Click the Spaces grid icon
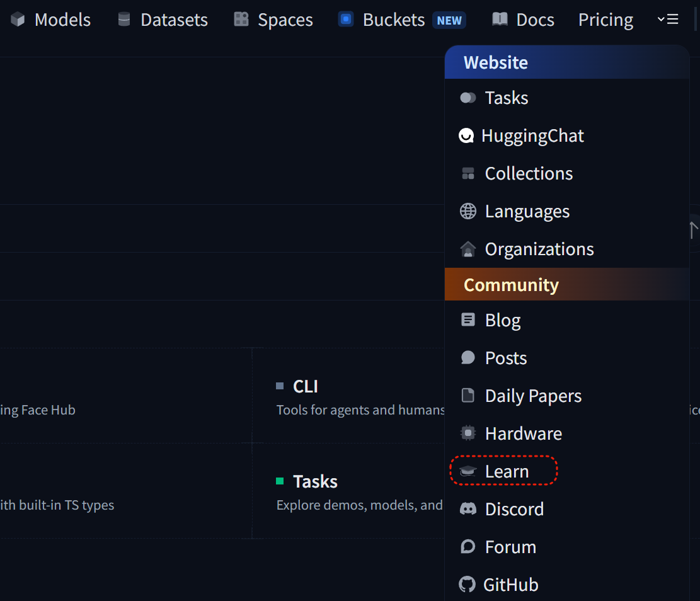 (241, 19)
